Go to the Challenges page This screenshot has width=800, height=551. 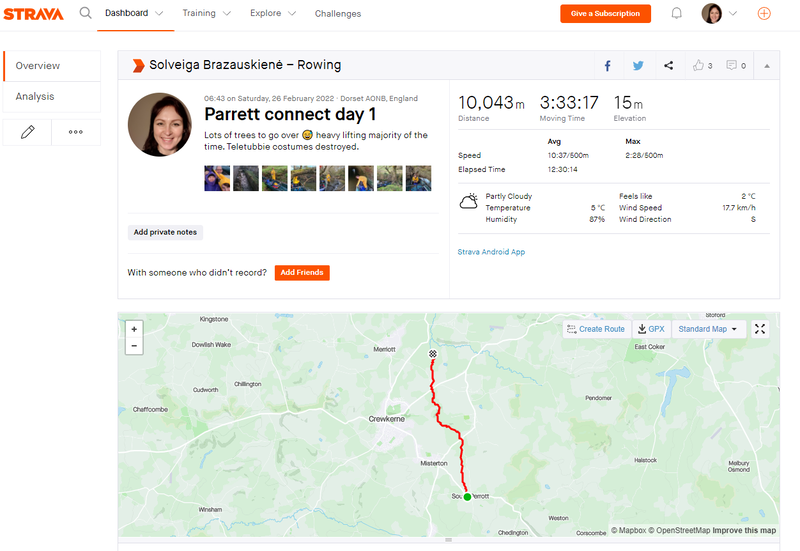pos(338,14)
